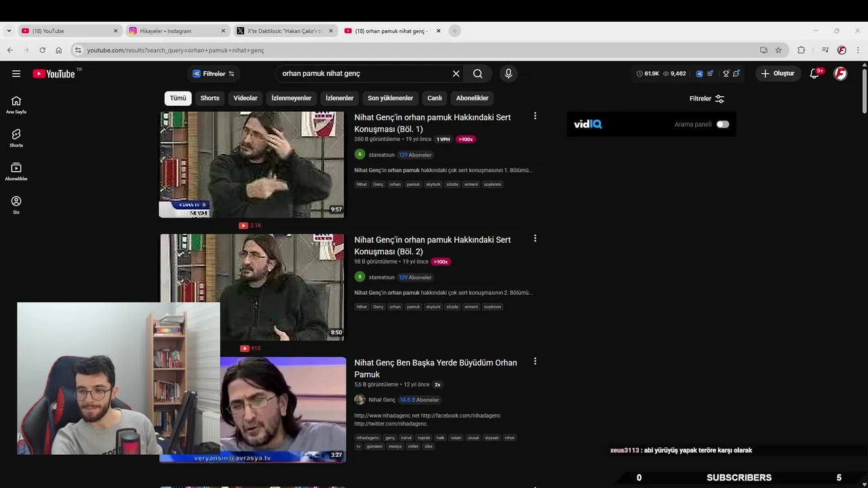Open options for Böl. 2 video
The width and height of the screenshot is (868, 488).
coord(535,239)
